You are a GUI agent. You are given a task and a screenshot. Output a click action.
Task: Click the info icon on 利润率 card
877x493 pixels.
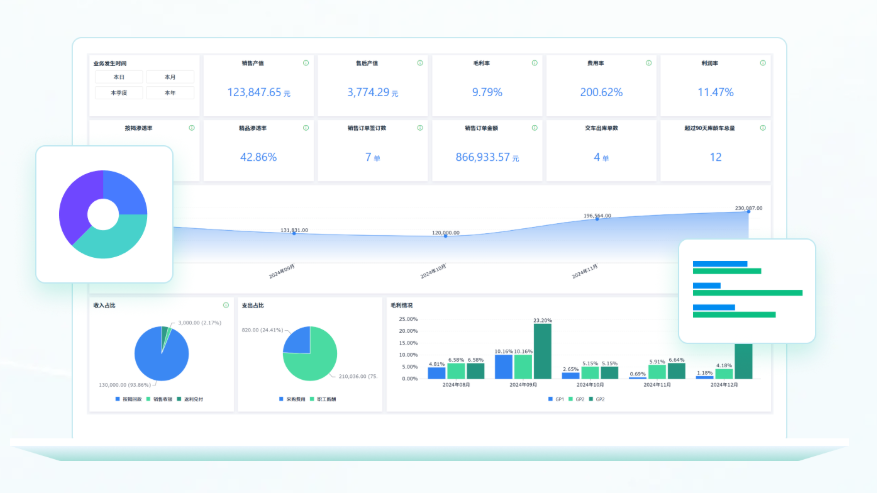(763, 63)
